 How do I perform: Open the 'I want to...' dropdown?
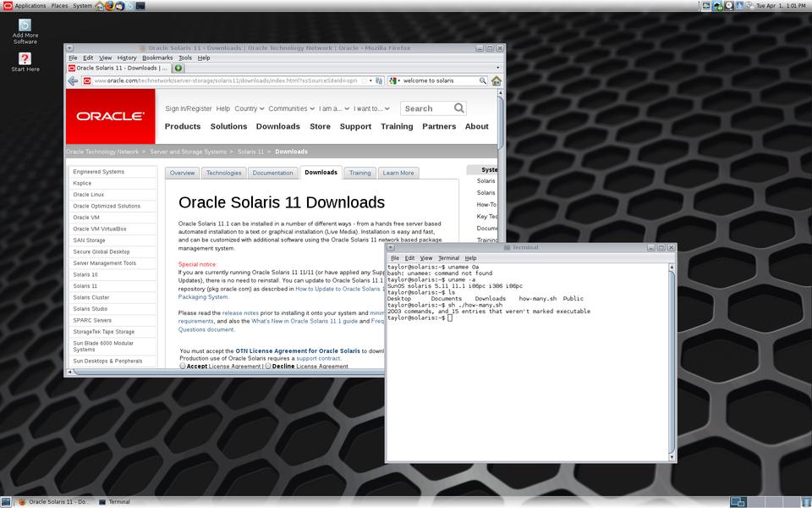371,108
